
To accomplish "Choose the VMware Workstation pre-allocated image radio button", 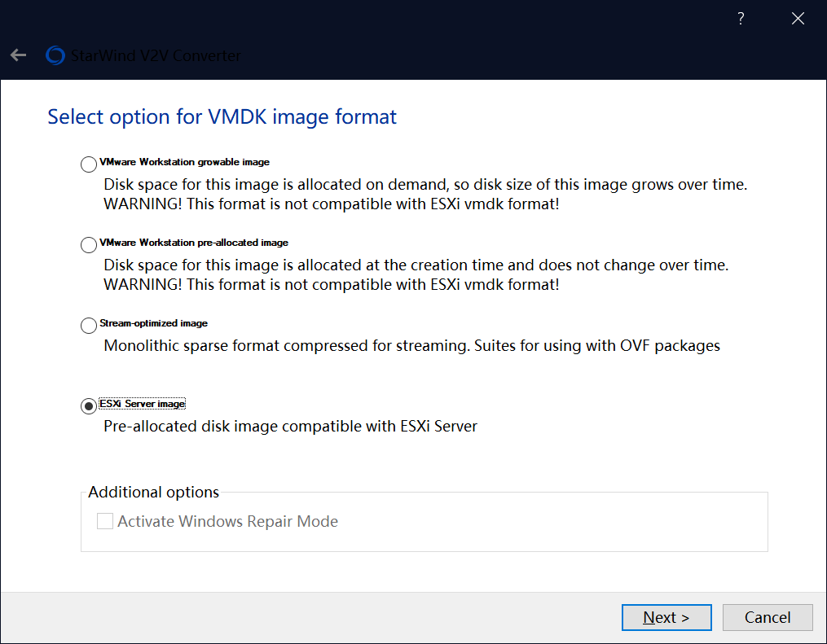I will coord(89,245).
